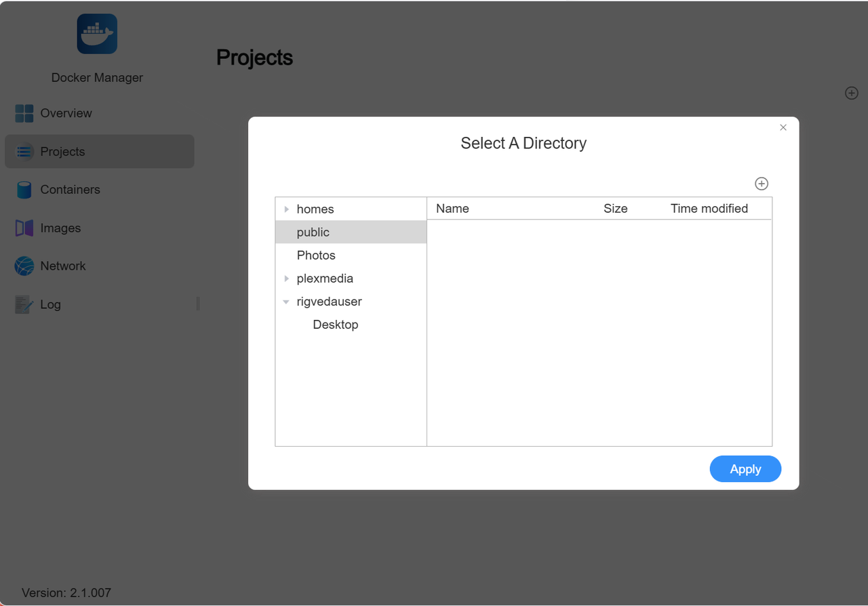The height and width of the screenshot is (606, 868).
Task: Select the Containers icon in sidebar
Action: pyautogui.click(x=23, y=190)
